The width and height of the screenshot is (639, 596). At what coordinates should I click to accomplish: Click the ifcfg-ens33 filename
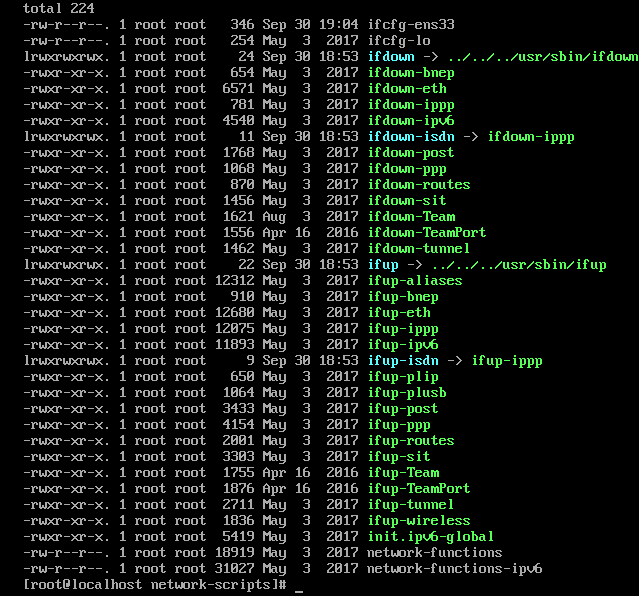coord(411,25)
